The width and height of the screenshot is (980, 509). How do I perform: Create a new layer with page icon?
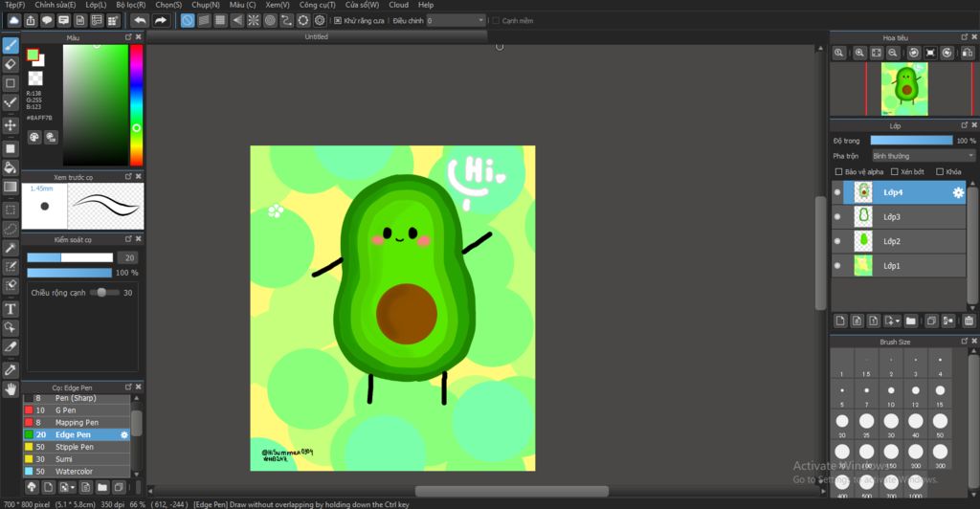point(840,321)
